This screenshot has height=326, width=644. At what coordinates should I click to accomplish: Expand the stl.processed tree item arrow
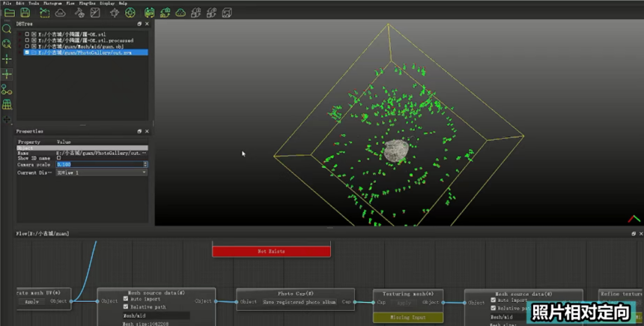[x=20, y=40]
